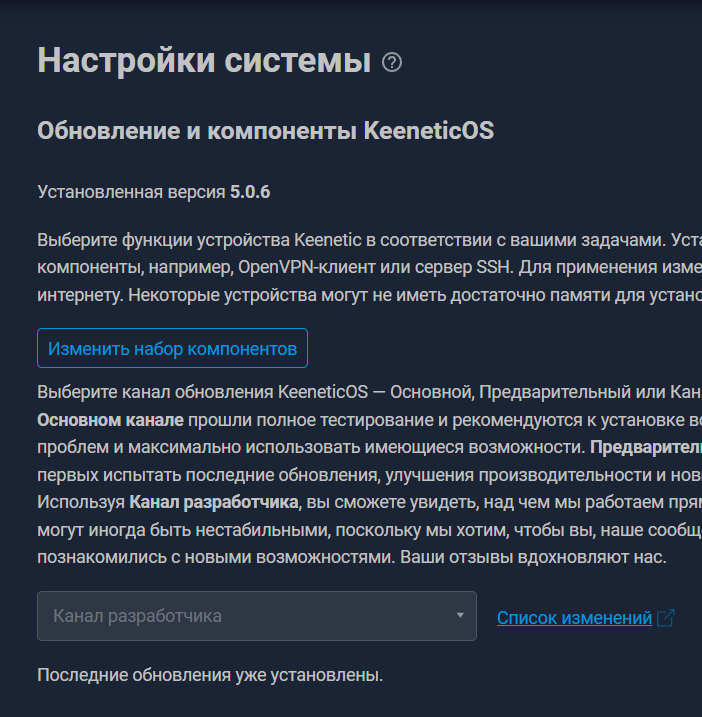Click the bold Предварительный word in the description
The width and height of the screenshot is (702, 717).
click(645, 445)
